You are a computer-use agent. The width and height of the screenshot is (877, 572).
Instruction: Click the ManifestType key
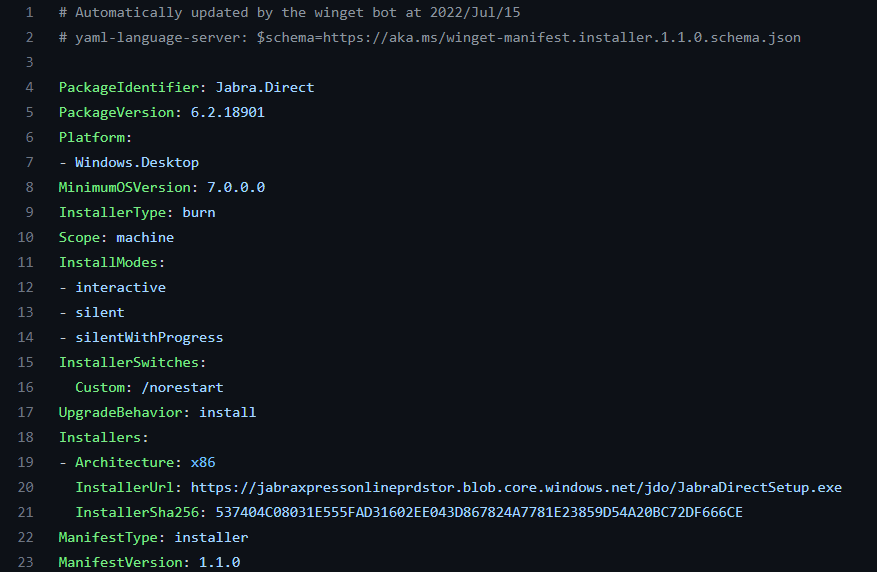coord(112,537)
